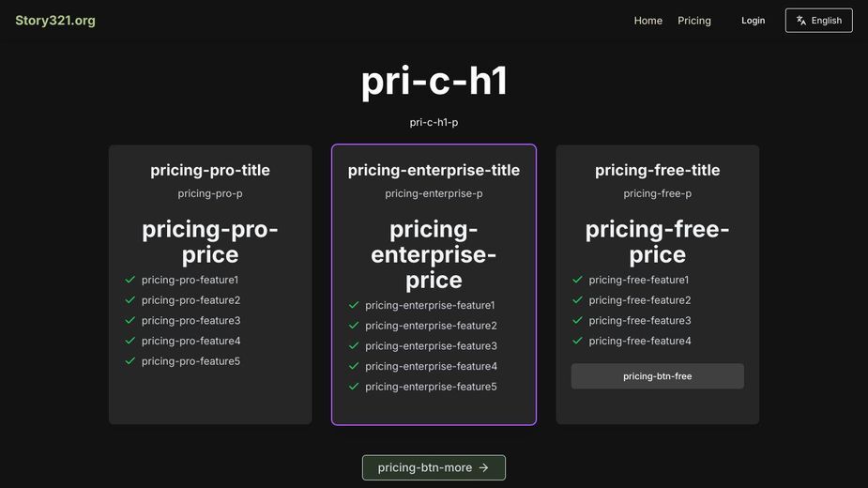Click the pri-c-h1 main heading

434,82
